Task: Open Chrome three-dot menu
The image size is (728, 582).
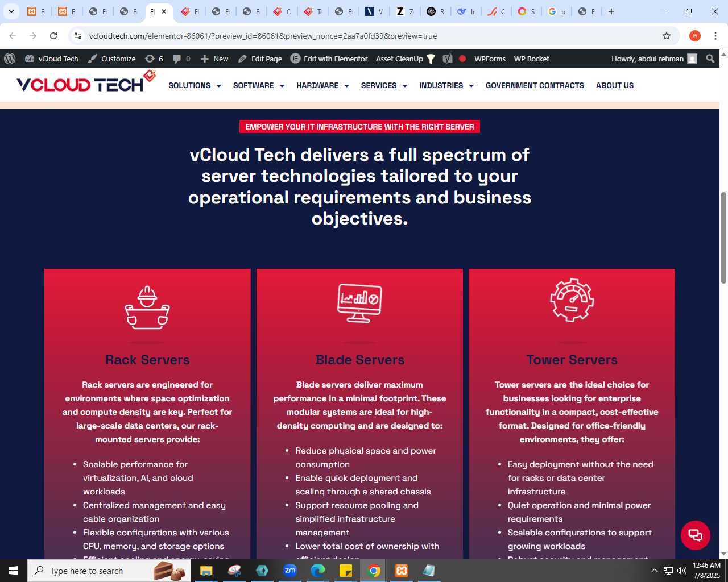Action: coord(715,36)
